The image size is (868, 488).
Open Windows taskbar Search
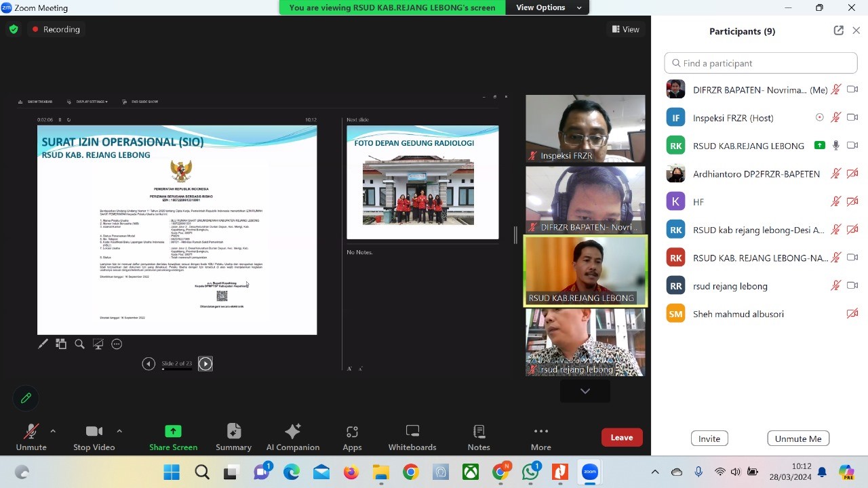coord(201,472)
